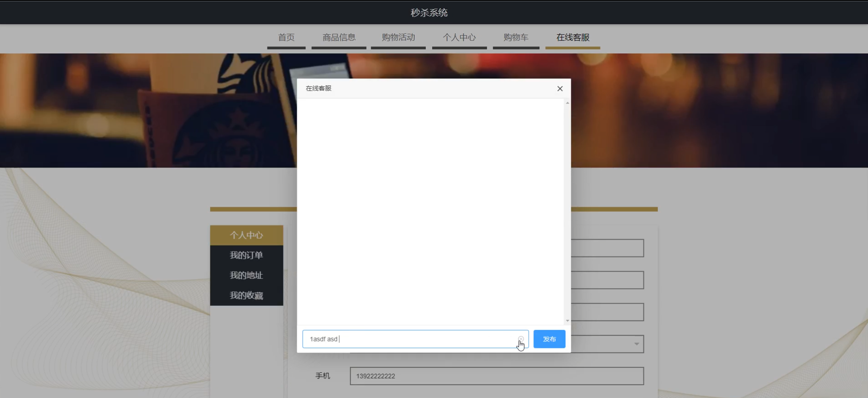The height and width of the screenshot is (398, 868).
Task: Select 个人中心 in the sidebar menu
Action: tap(246, 235)
